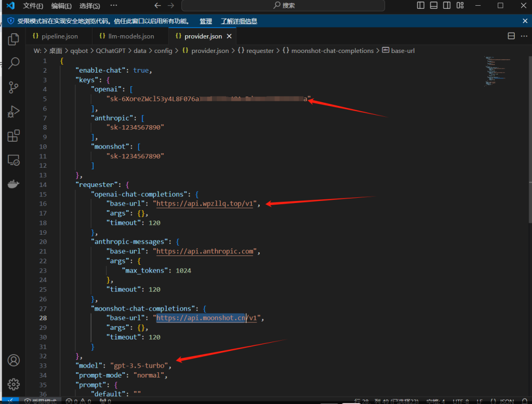The image size is (532, 404).
Task: Open the Explorer view in activity bar
Action: (x=14, y=39)
